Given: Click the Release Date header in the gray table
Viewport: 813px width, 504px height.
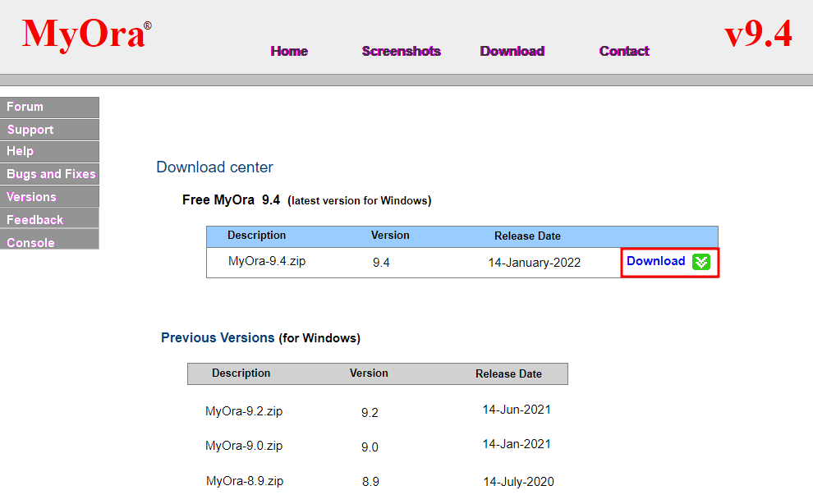Looking at the screenshot, I should point(508,373).
